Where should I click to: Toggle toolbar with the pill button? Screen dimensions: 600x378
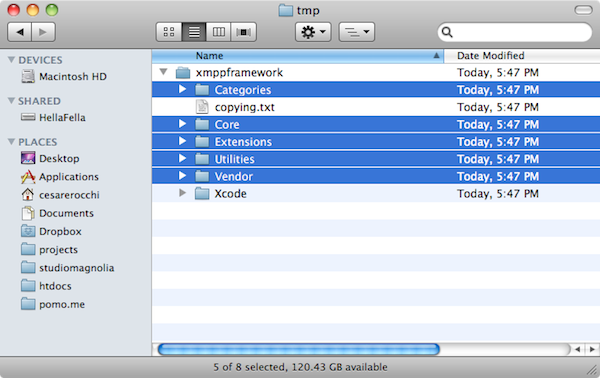tap(584, 10)
